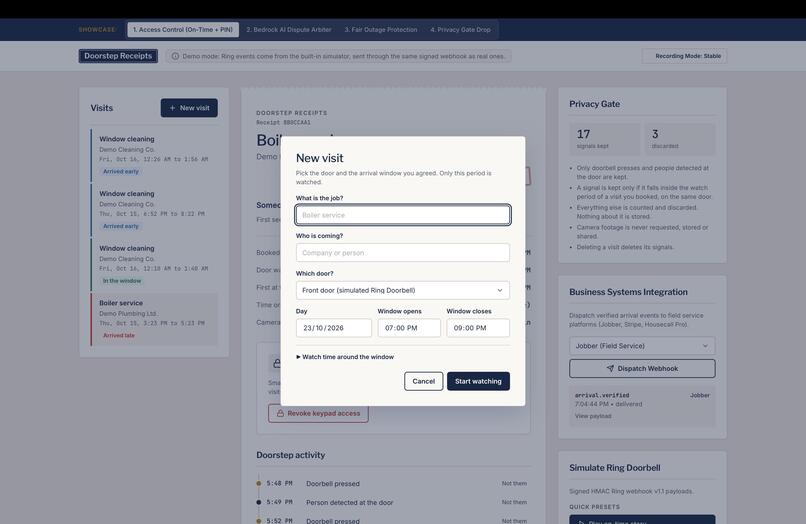This screenshot has width=806, height=524.
Task: Click the chevron in Front door dropdown
Action: click(x=500, y=290)
